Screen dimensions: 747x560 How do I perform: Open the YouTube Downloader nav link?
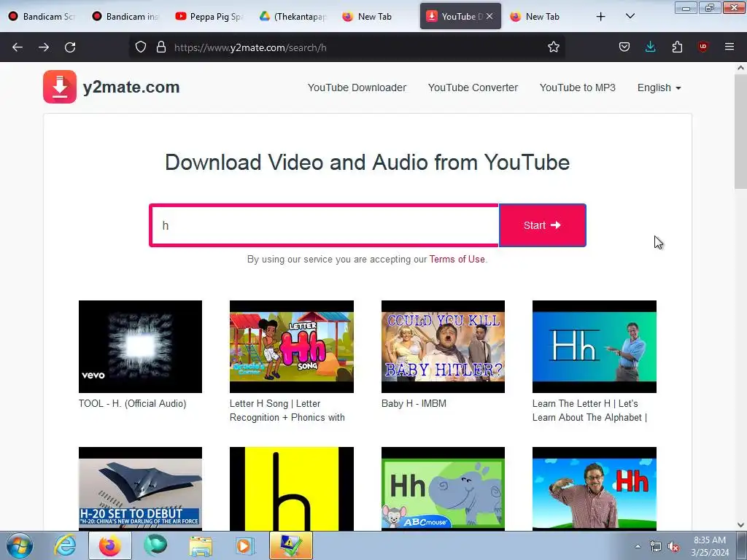point(357,87)
